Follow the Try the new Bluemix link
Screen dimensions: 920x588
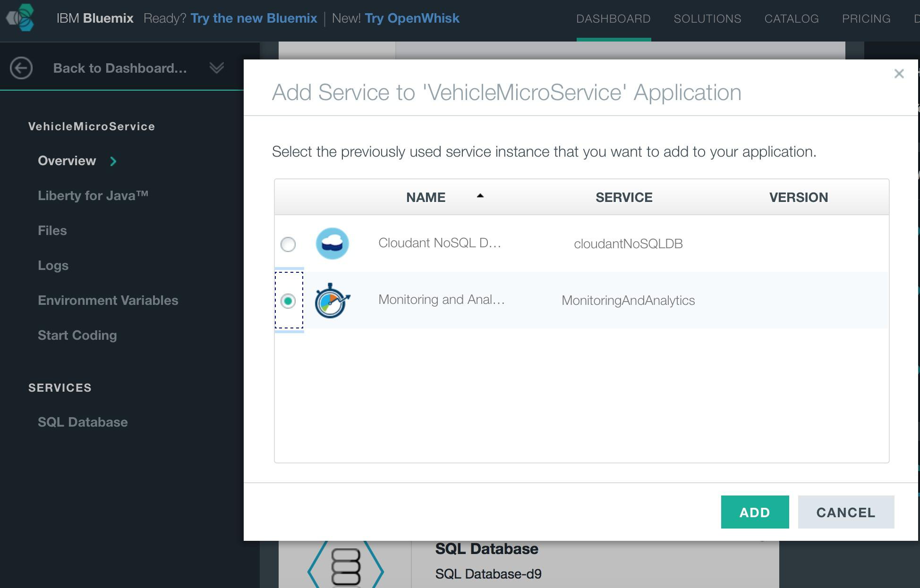coord(254,18)
